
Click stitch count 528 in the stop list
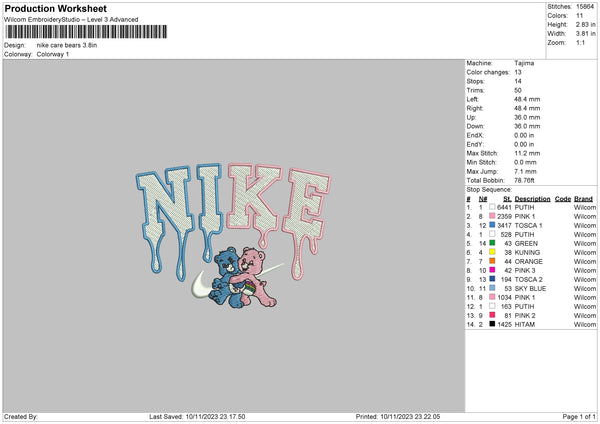pos(505,234)
